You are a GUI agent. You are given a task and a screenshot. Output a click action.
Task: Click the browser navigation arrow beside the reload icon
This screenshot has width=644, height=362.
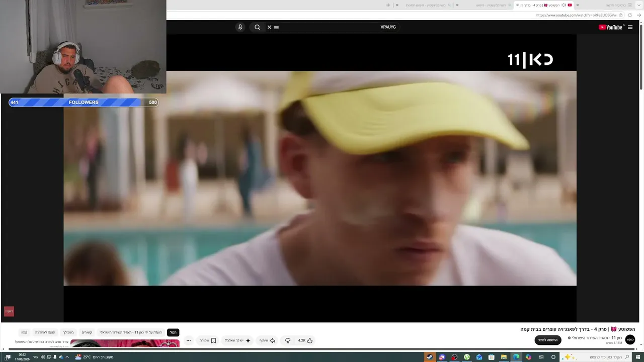point(639,15)
